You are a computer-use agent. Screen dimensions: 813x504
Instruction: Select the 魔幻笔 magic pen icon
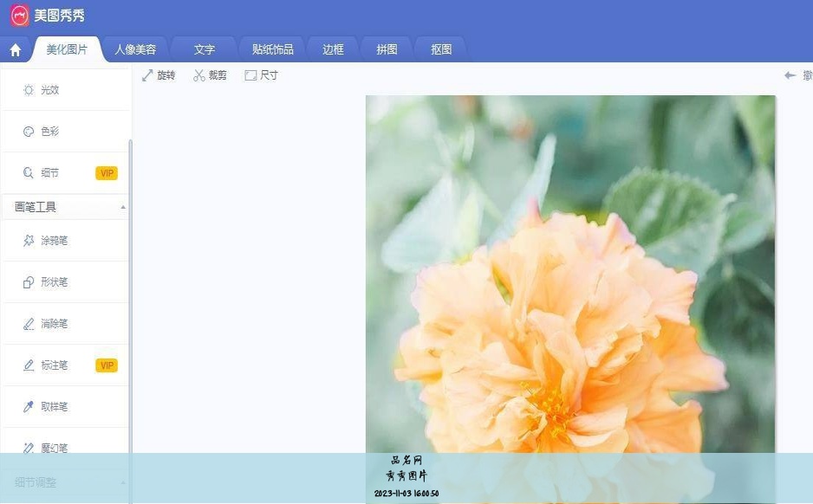(x=29, y=448)
